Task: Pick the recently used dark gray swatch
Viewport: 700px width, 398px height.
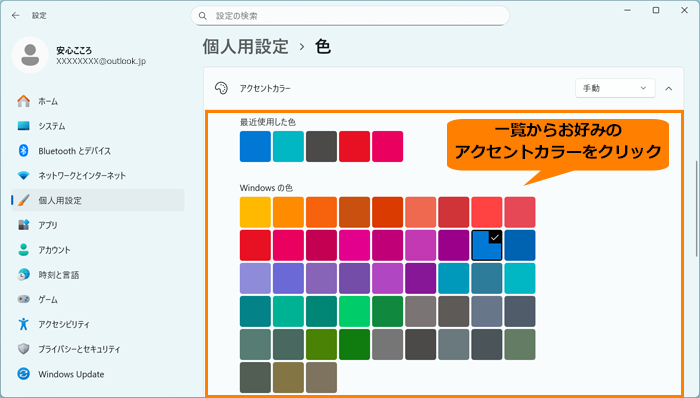Action: (x=321, y=146)
